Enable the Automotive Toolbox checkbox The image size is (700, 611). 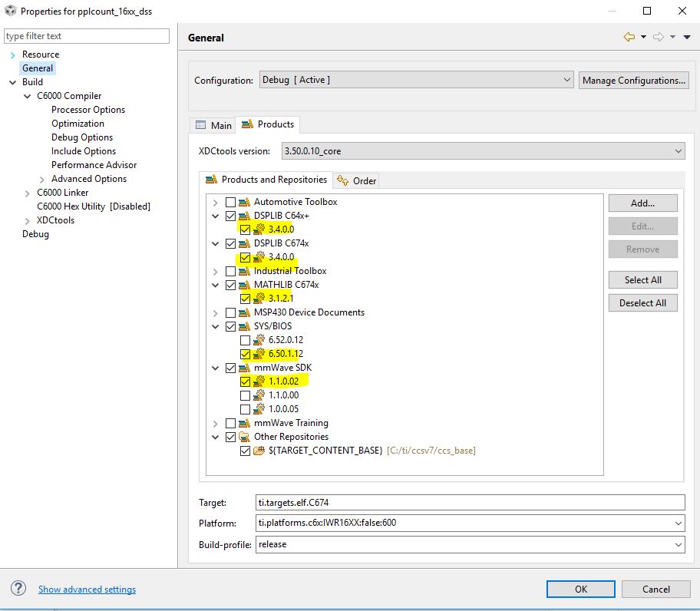click(x=230, y=202)
